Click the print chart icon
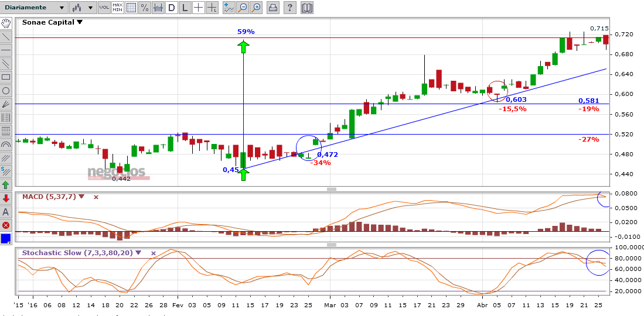Image resolution: width=644 pixels, height=316 pixels. tap(272, 8)
